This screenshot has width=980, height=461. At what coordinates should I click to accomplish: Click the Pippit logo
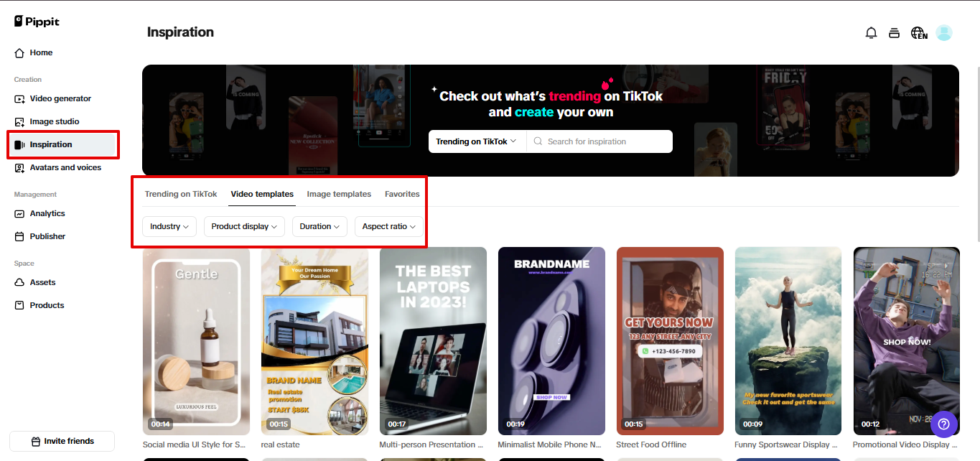pyautogui.click(x=37, y=22)
